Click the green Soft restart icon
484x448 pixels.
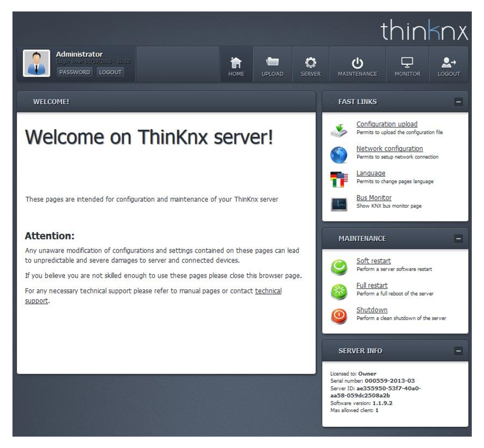tap(339, 267)
